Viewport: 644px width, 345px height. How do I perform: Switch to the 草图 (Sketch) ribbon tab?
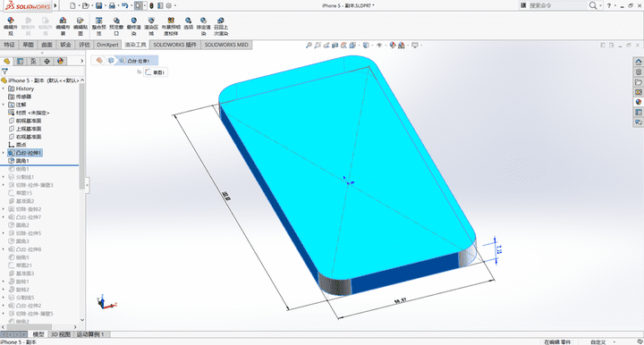pos(28,45)
